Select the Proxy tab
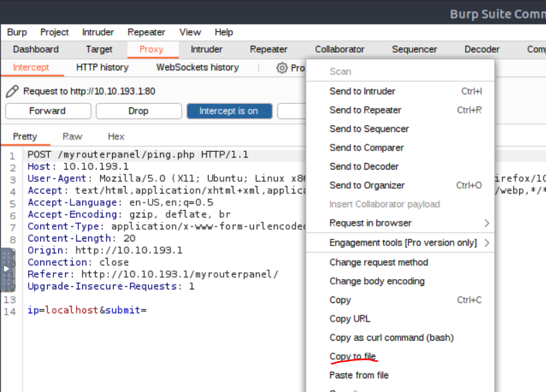 151,49
